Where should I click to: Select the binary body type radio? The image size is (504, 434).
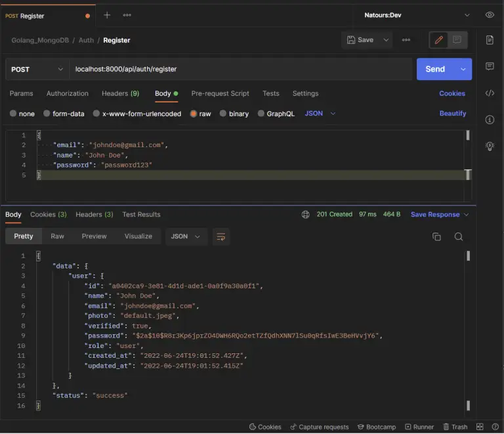pos(222,114)
